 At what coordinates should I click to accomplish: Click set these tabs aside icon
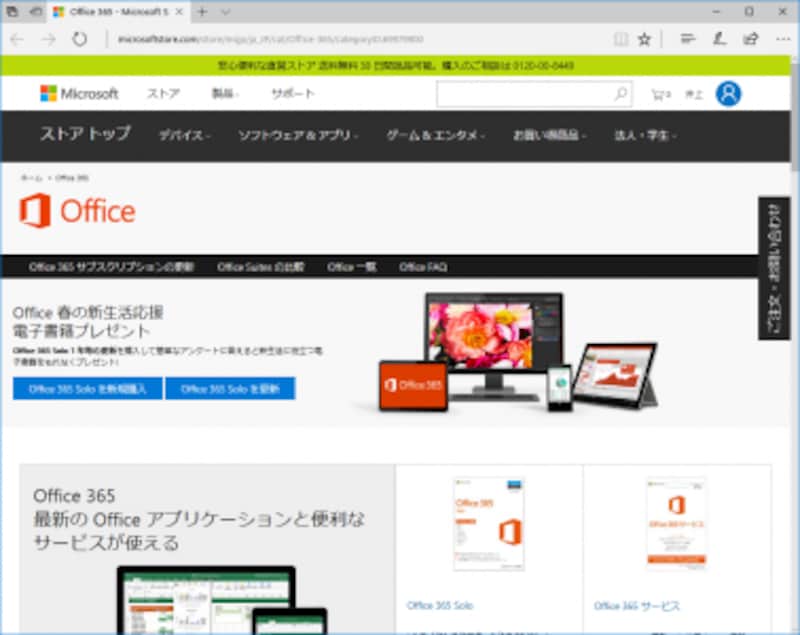point(36,11)
